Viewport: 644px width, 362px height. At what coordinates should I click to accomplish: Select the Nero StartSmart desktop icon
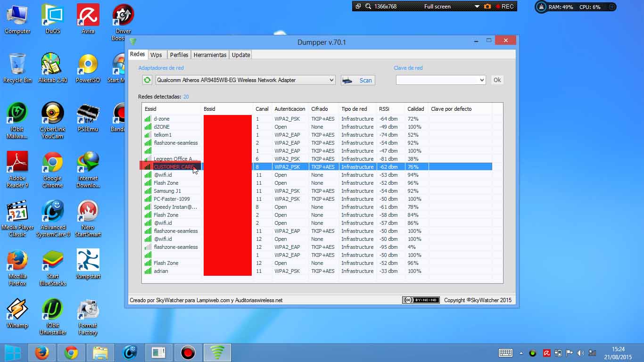click(x=88, y=219)
